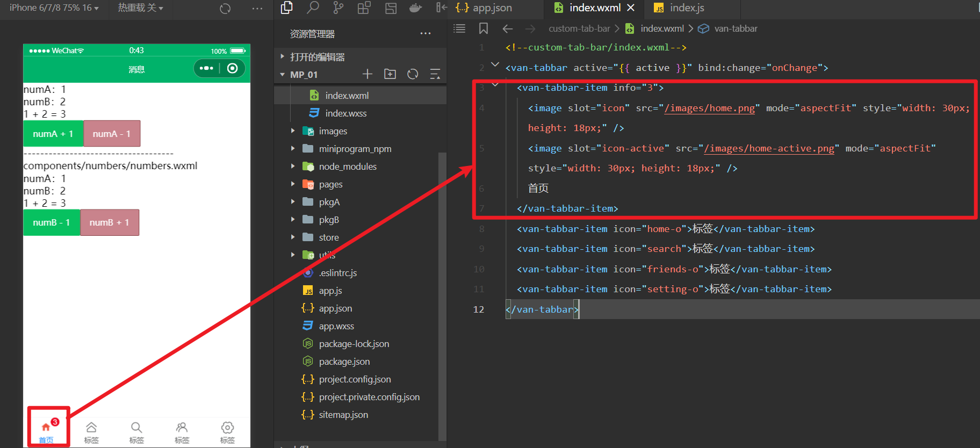The image size is (980, 448).
Task: Close the index.wxml editor tab
Action: pos(631,8)
